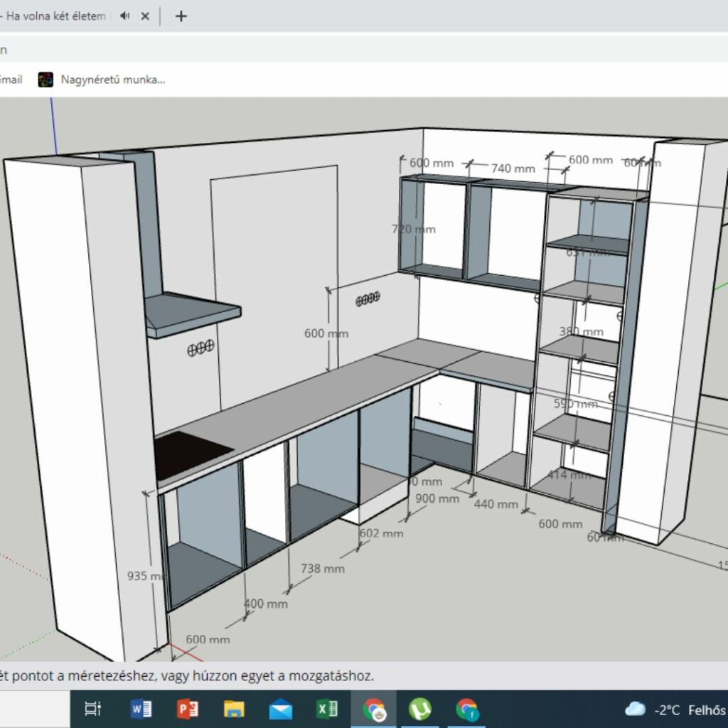Open the Mail app from the taskbar

[x=280, y=710]
